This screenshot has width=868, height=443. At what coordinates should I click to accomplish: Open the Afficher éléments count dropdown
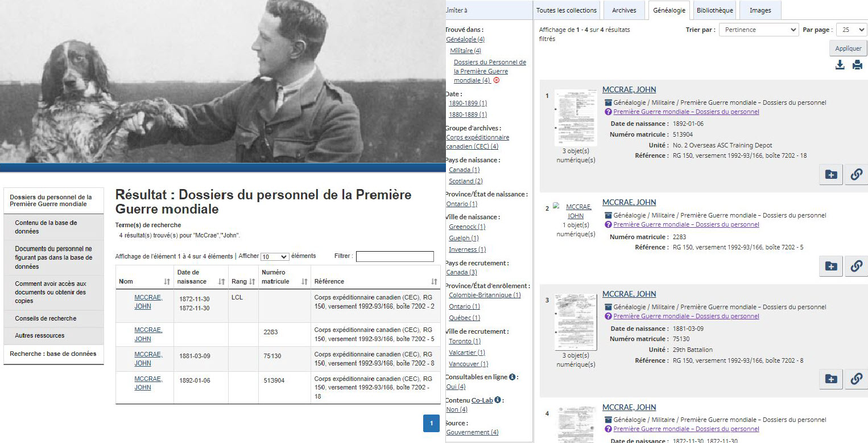pos(274,257)
